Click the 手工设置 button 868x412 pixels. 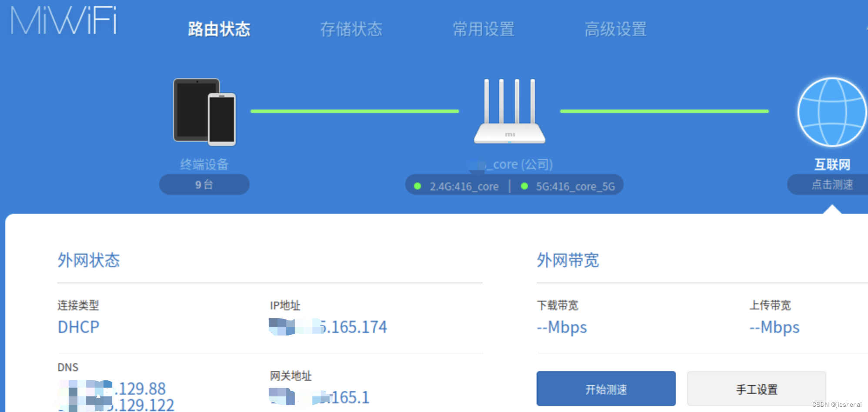point(757,389)
